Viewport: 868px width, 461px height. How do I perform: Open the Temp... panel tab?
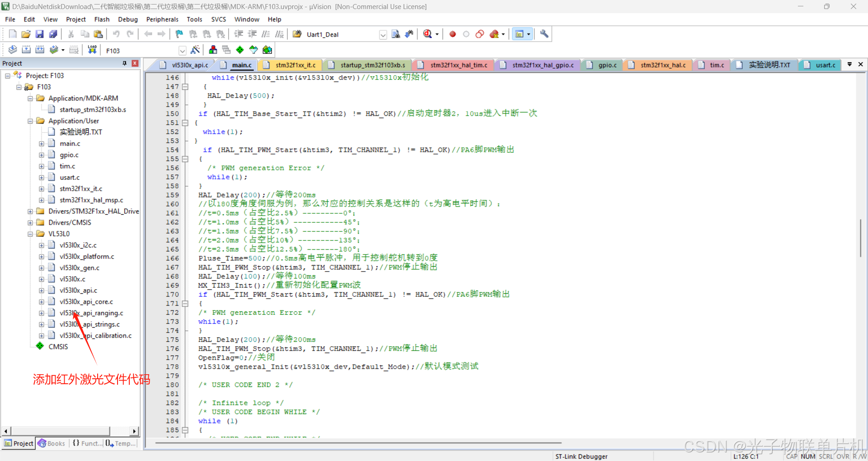(x=121, y=443)
